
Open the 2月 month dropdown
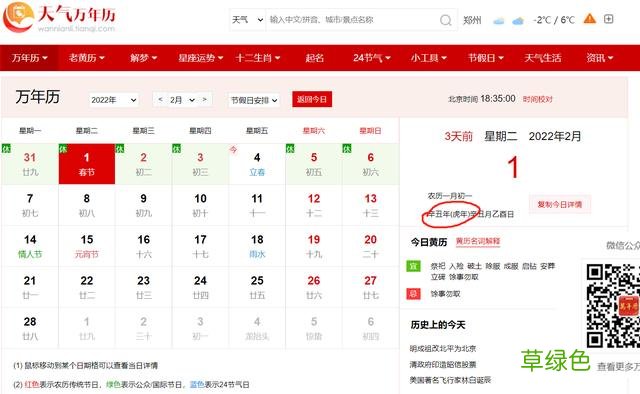(x=182, y=100)
